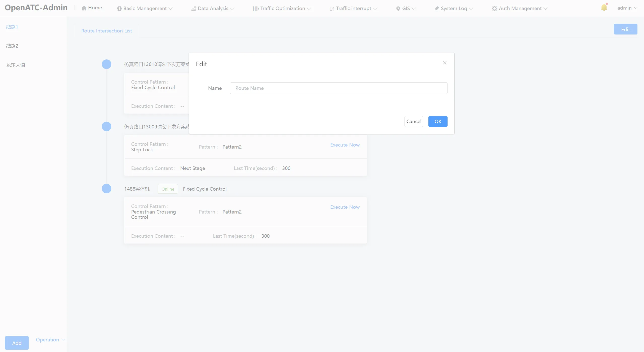Image resolution: width=644 pixels, height=352 pixels.
Task: Click the Cancel button in dialog
Action: pos(414,121)
